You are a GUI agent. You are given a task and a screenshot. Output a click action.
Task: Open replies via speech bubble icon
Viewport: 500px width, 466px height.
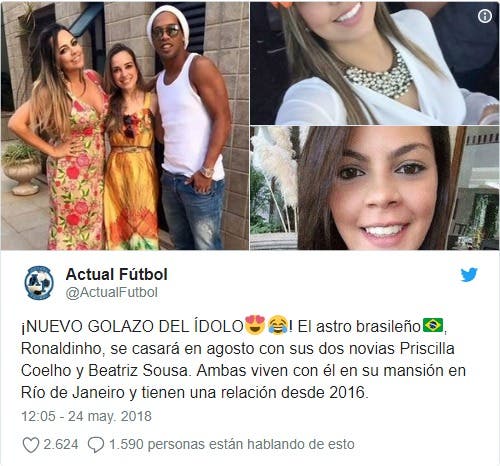tap(96, 445)
